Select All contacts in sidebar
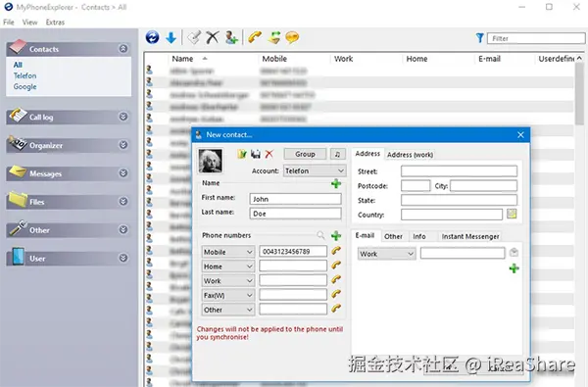Screen dimensions: 588x387 pyautogui.click(x=18, y=65)
